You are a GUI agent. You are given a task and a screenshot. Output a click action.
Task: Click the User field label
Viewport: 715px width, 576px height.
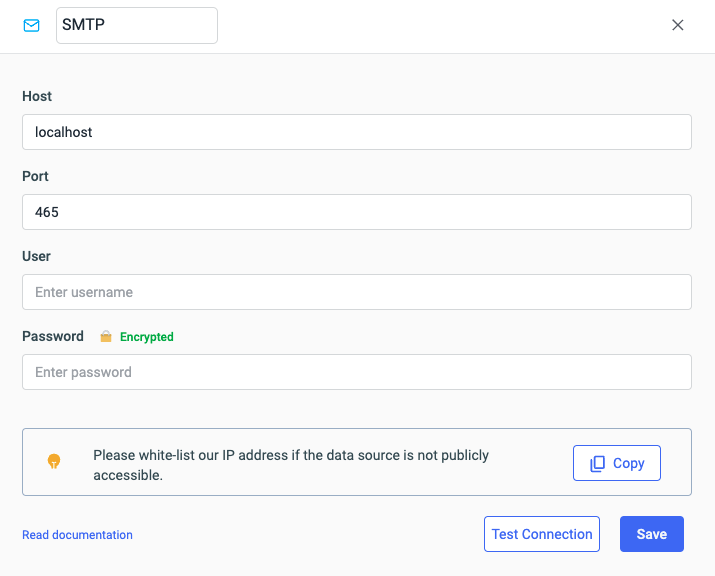tap(36, 256)
